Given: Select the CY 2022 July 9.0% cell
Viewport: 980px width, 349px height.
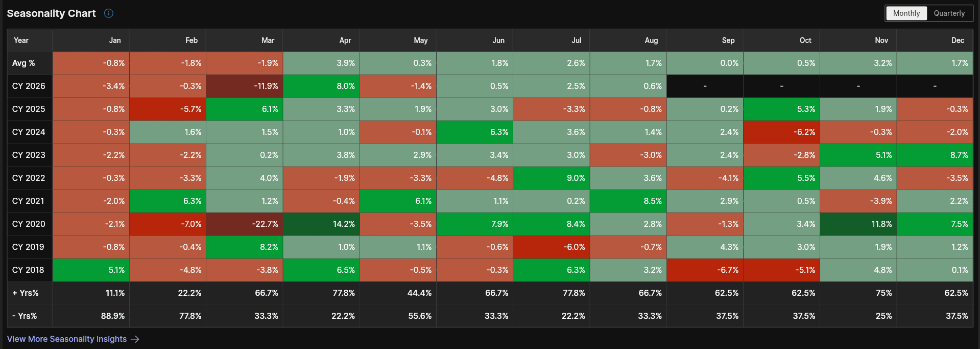Looking at the screenshot, I should [x=551, y=178].
